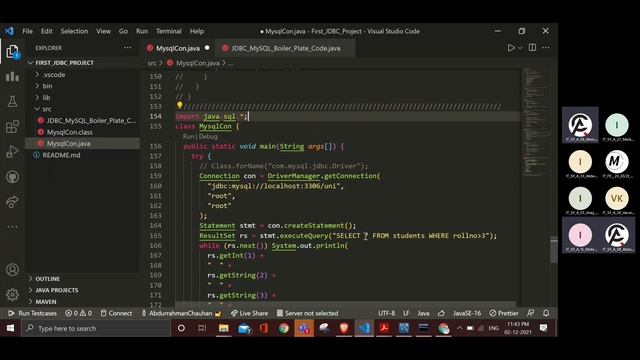Screen dimensions: 640x360
Task: Open the run options dropdown arrow
Action: point(520,48)
